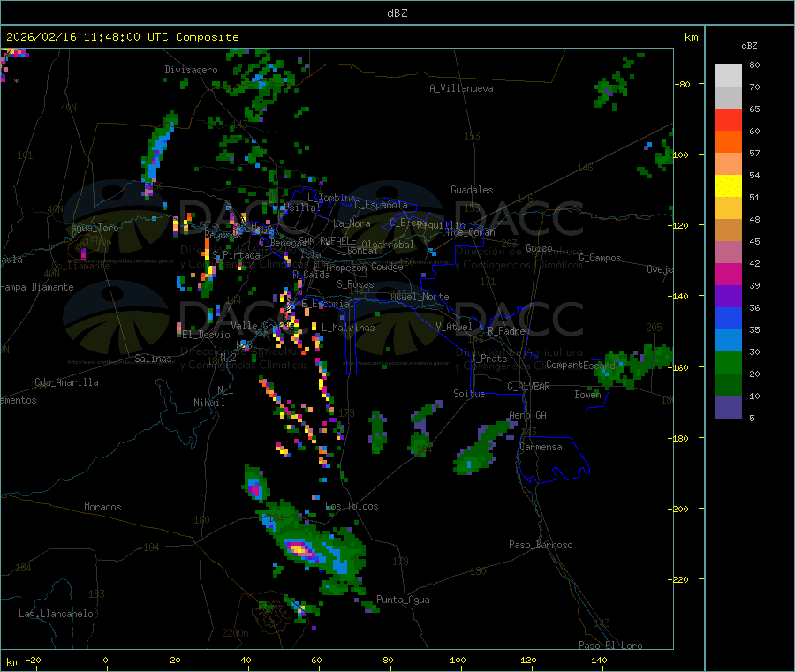Screen dimensions: 795x672
Task: Select the V_Atuel label
Action: click(x=454, y=327)
